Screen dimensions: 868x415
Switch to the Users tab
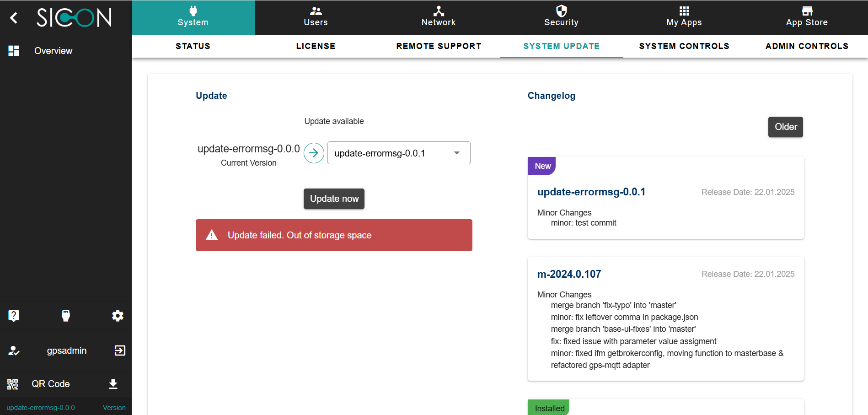(316, 17)
